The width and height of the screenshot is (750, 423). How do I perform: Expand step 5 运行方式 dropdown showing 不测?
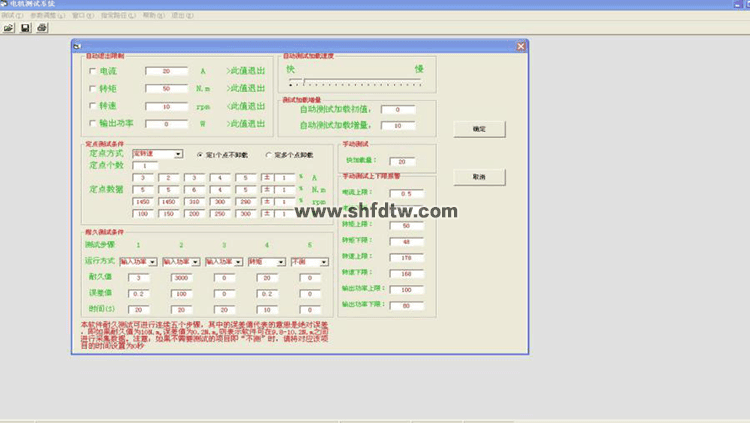point(325,262)
